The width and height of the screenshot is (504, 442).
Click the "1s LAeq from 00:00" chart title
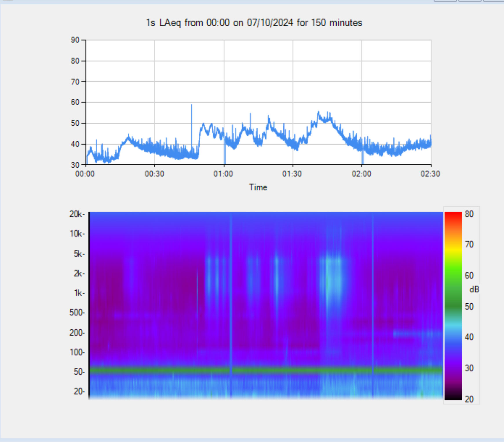254,23
